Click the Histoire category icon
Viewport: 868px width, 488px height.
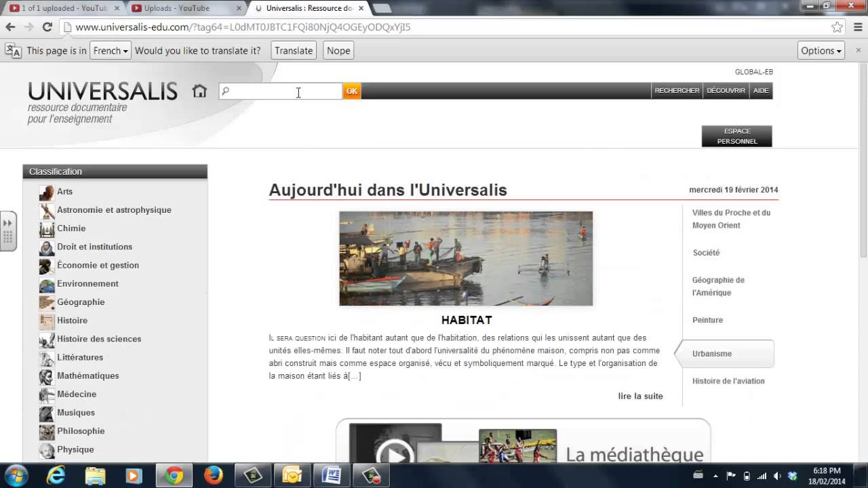click(x=47, y=321)
